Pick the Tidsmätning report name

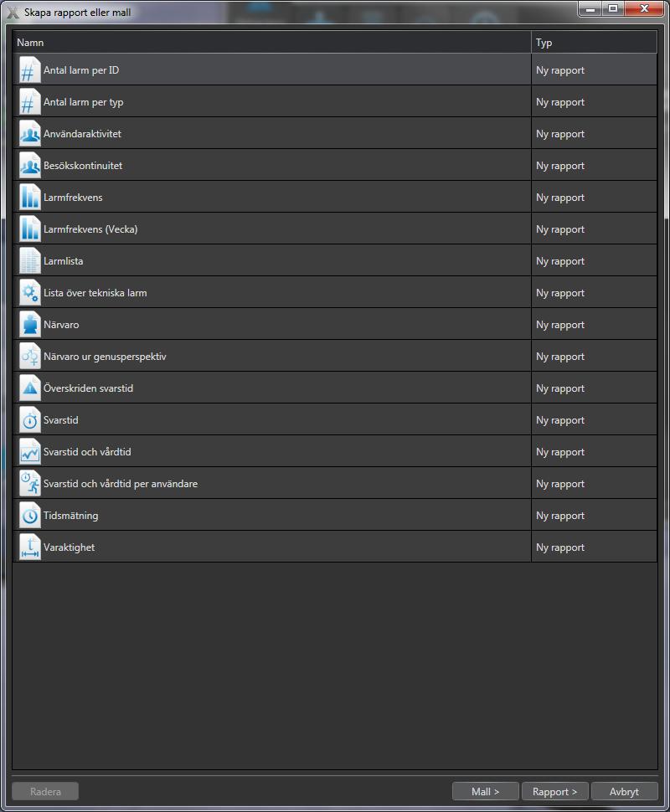point(71,516)
